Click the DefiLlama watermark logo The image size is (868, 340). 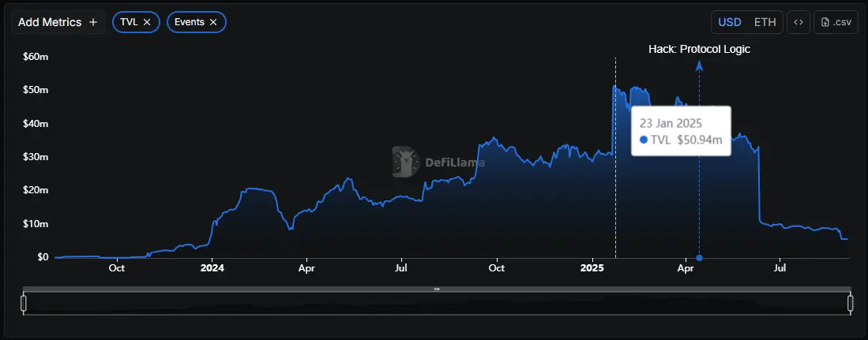click(405, 162)
